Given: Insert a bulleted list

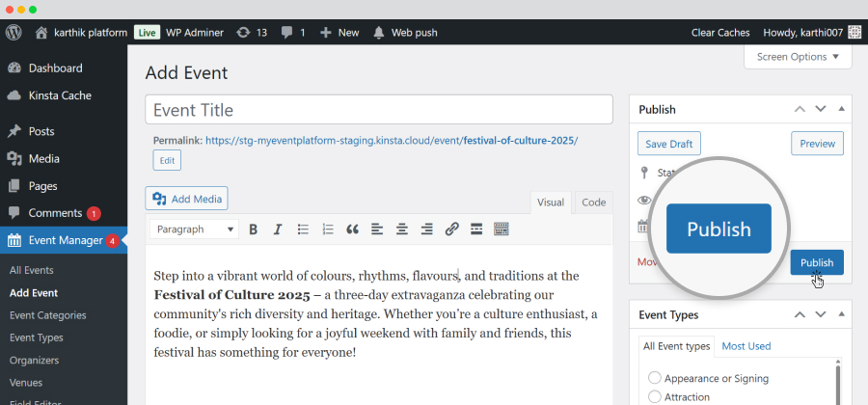Looking at the screenshot, I should 303,229.
